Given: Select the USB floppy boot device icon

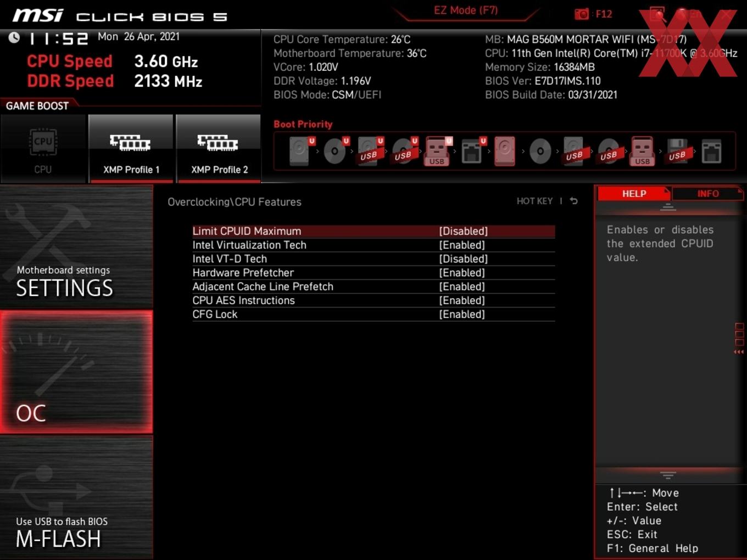Looking at the screenshot, I should [x=677, y=151].
